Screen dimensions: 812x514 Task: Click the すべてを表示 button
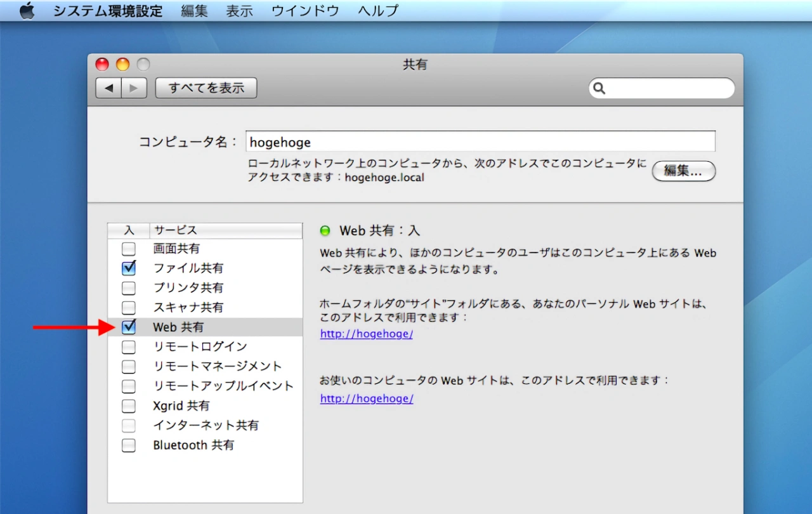[206, 88]
